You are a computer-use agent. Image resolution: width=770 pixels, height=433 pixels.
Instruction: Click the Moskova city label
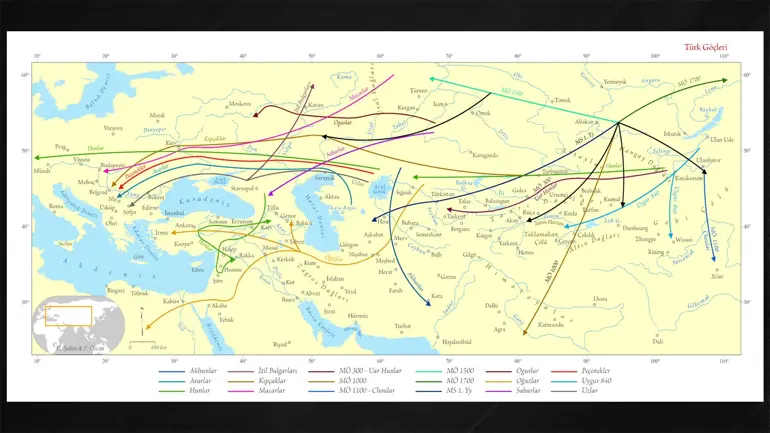pos(240,104)
